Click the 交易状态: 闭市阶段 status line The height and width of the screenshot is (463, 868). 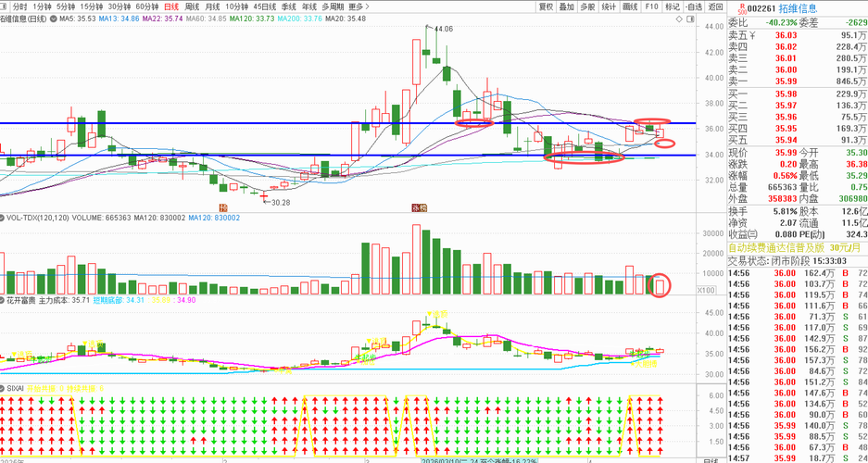point(788,260)
